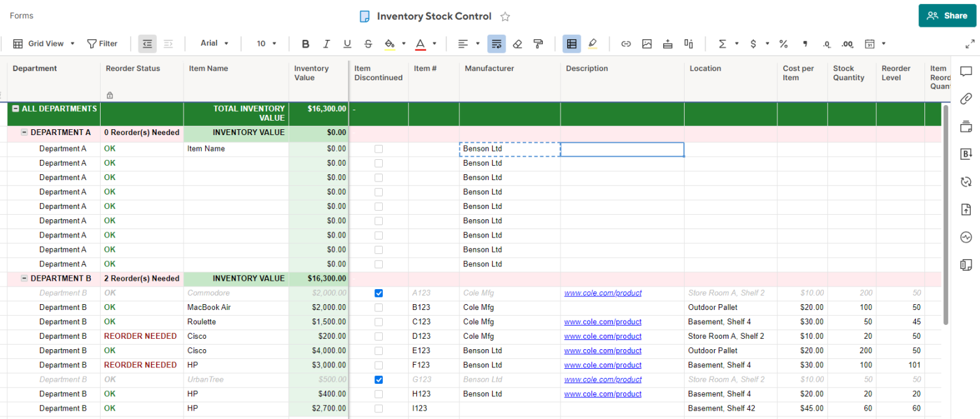This screenshot has height=419, width=980.
Task: Click the insert hyperlink icon
Action: (626, 44)
